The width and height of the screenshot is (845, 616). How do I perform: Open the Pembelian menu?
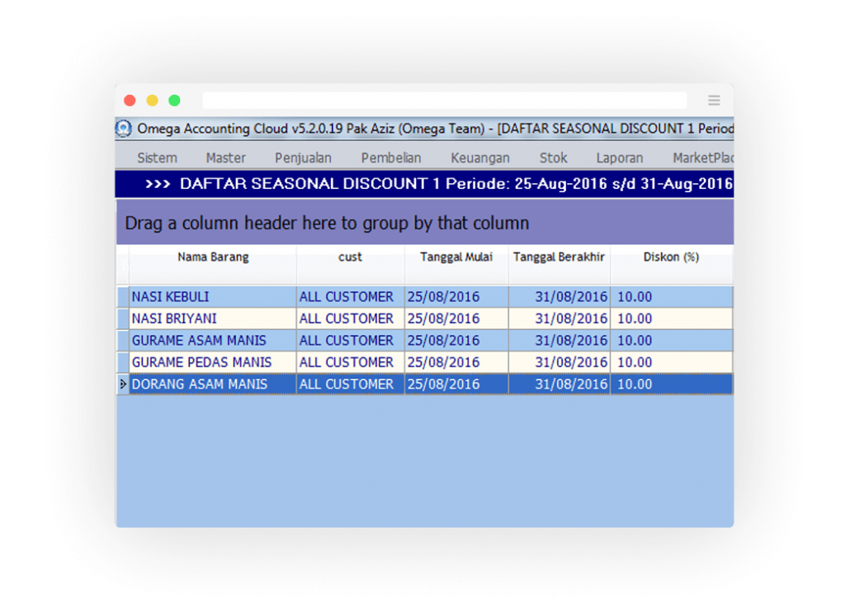[391, 158]
